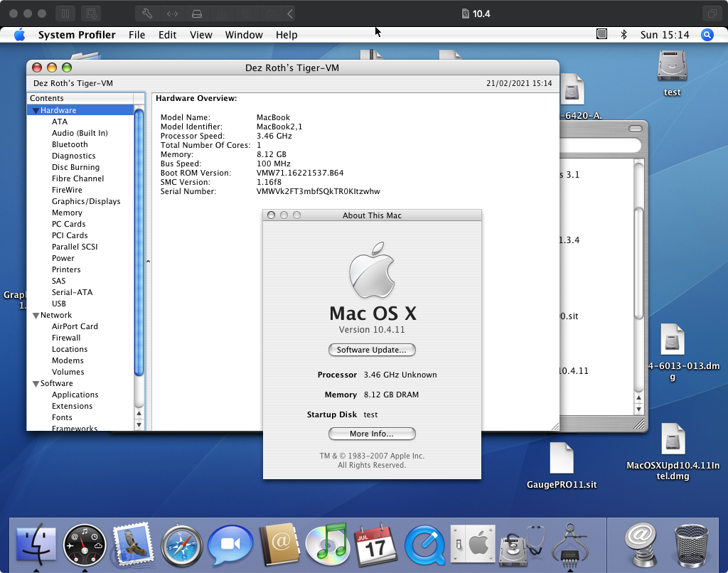This screenshot has width=728, height=573.
Task: Open iCal calendar in the Dock
Action: pos(376,545)
